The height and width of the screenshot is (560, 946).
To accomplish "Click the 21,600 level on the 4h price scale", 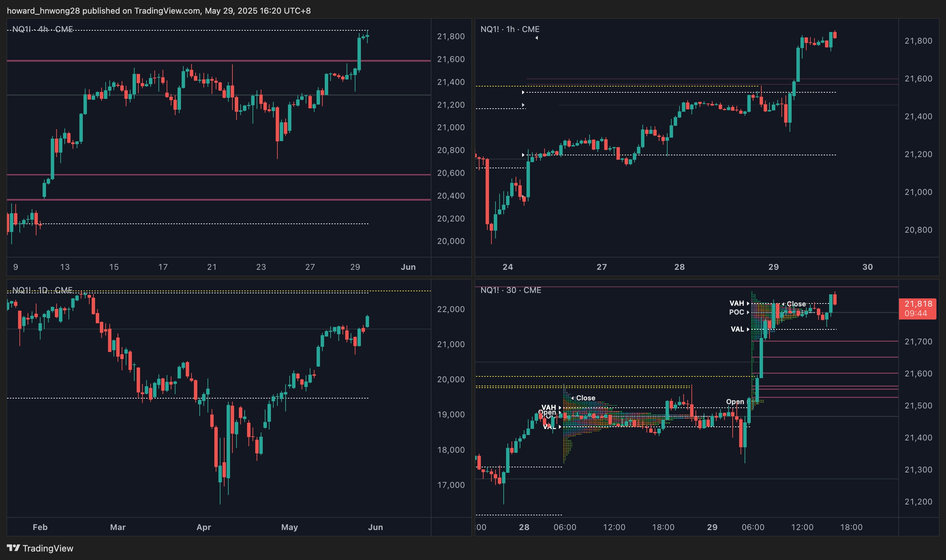I will pos(451,59).
